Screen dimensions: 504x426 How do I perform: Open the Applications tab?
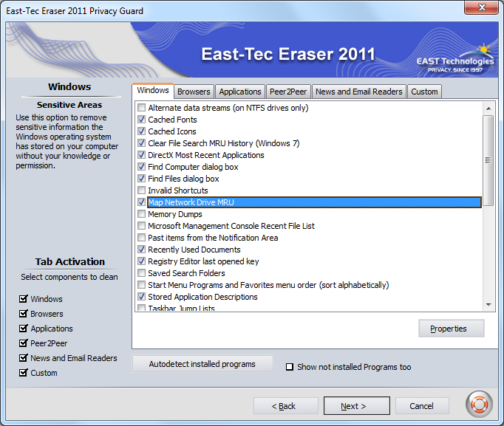(240, 92)
